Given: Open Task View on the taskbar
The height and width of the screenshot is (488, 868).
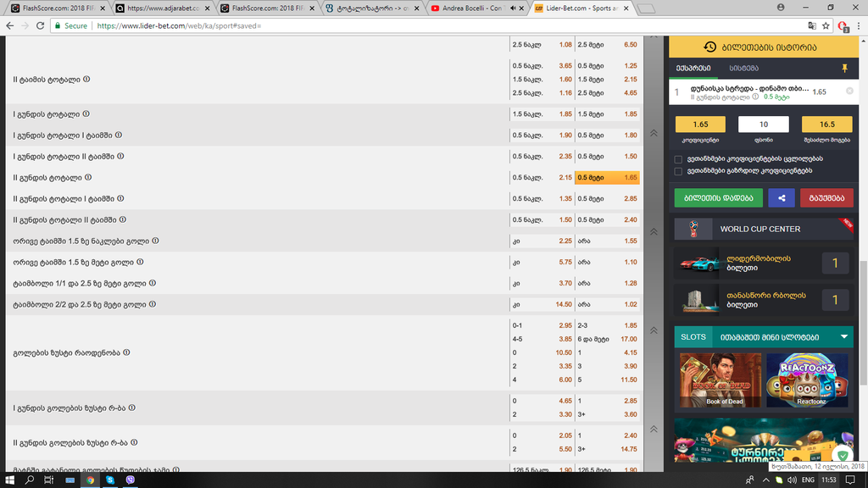Looking at the screenshot, I should 48,480.
